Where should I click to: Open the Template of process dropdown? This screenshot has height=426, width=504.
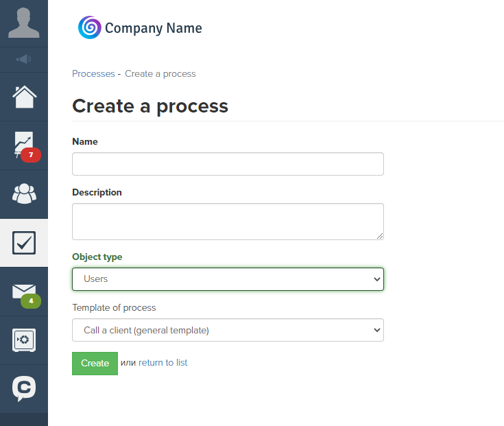228,330
